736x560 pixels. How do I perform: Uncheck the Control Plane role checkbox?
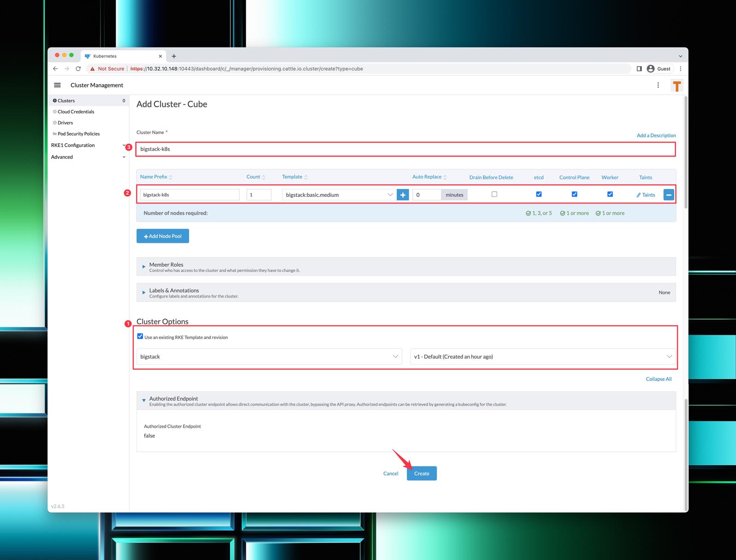575,194
